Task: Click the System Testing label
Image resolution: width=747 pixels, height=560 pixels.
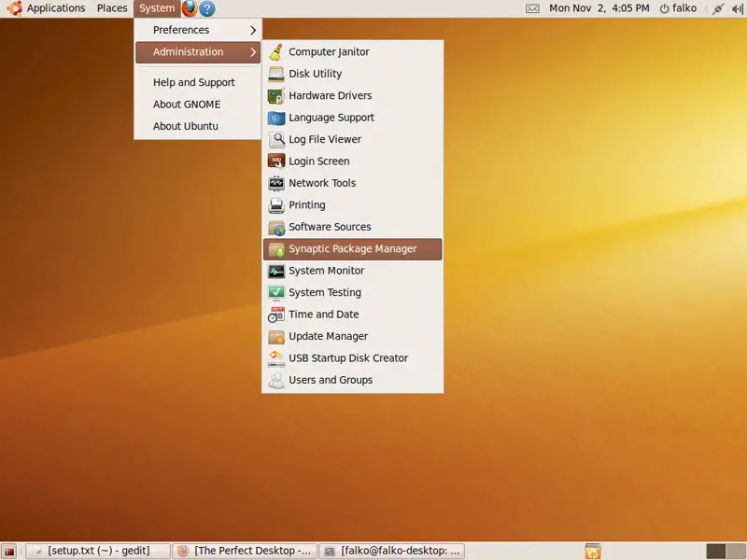Action: point(325,293)
